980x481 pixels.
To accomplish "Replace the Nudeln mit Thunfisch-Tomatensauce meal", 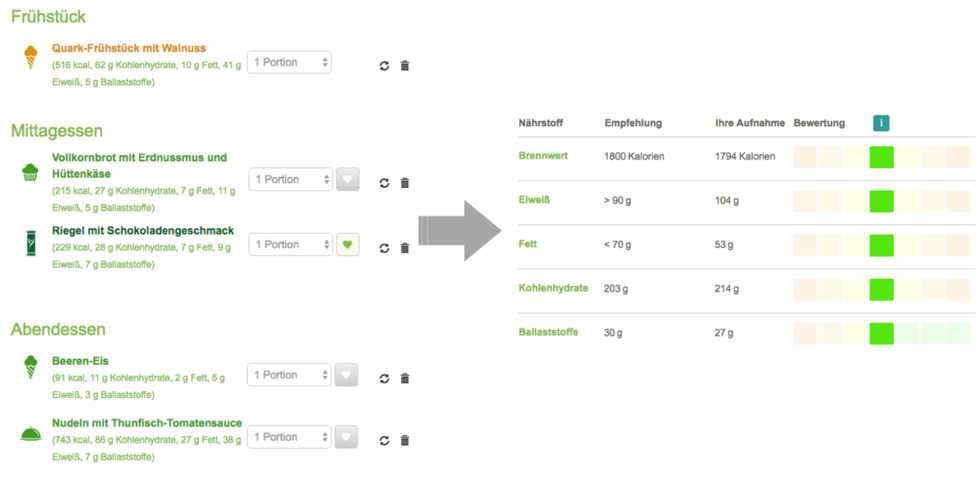I will 384,440.
